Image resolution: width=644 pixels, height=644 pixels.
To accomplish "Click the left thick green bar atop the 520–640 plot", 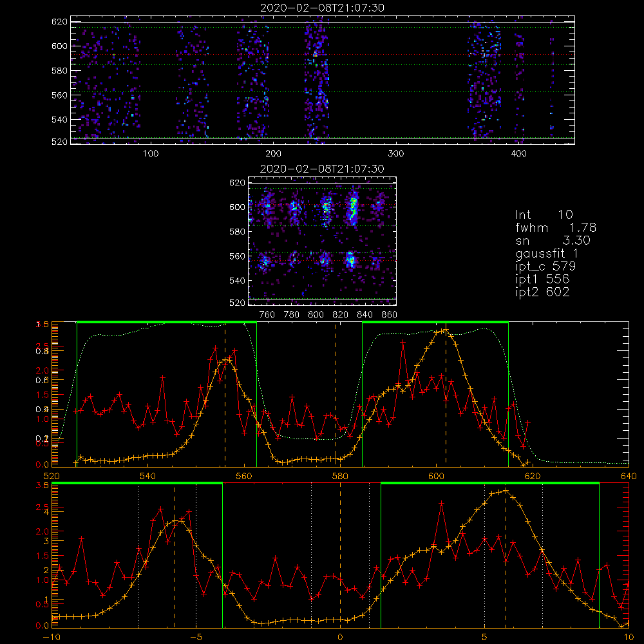I will [167, 323].
